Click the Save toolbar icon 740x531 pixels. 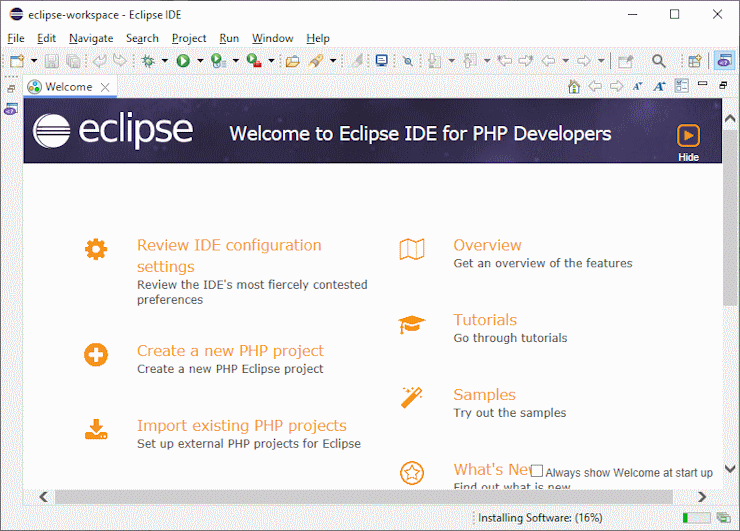pos(51,61)
